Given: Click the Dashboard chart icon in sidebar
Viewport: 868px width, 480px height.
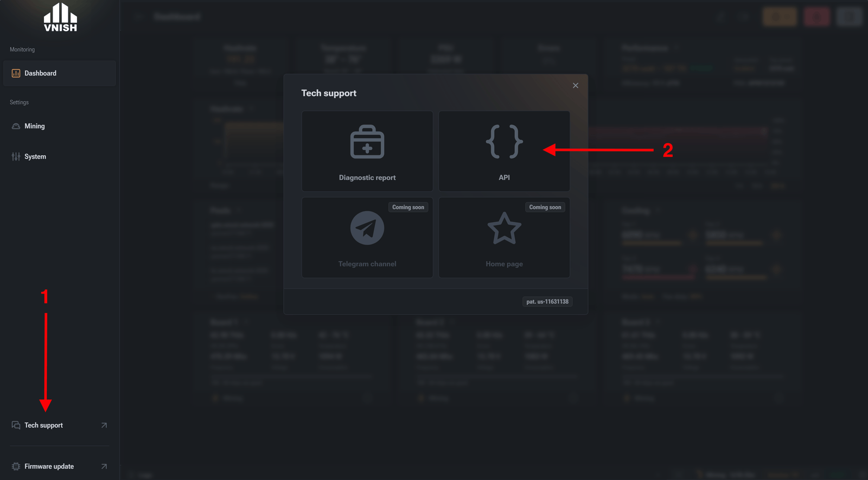Looking at the screenshot, I should [16, 73].
